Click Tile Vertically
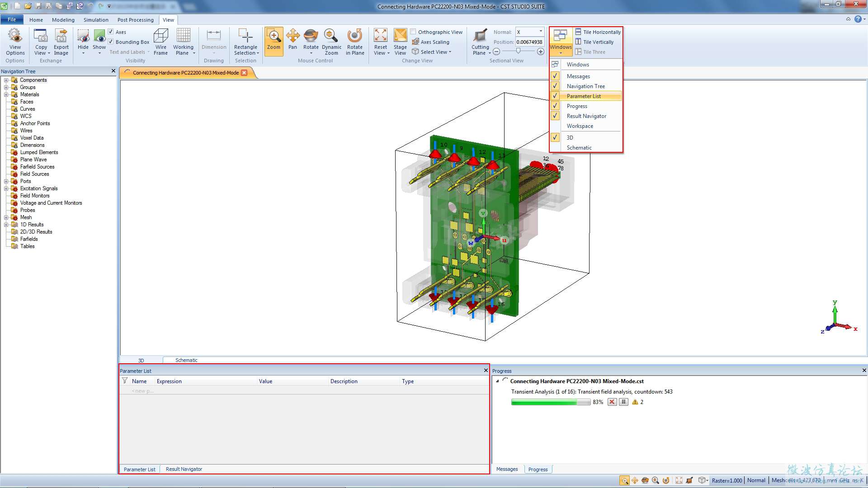Viewport: 868px width, 488px height. [594, 42]
